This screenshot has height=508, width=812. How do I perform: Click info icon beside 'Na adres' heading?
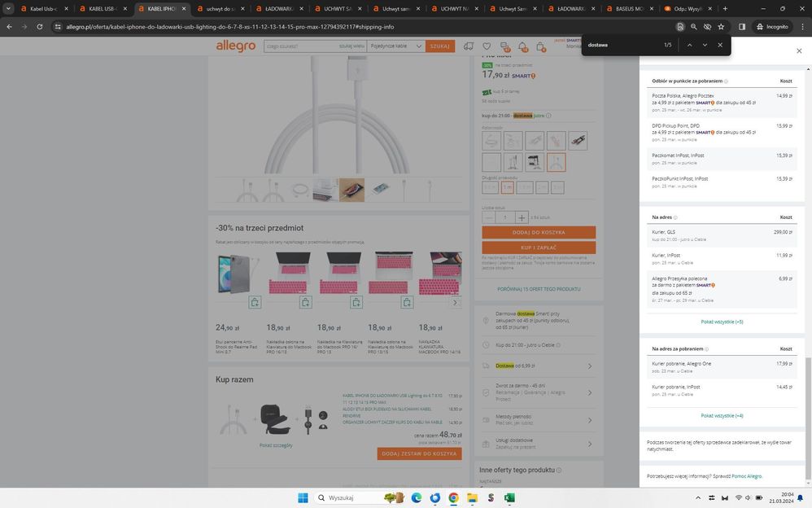pos(675,217)
